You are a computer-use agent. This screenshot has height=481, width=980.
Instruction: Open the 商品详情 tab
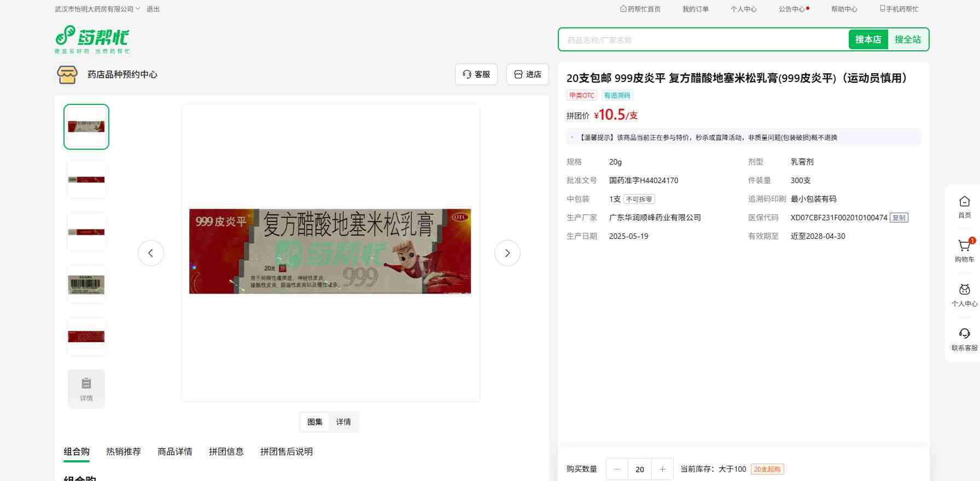pos(175,451)
